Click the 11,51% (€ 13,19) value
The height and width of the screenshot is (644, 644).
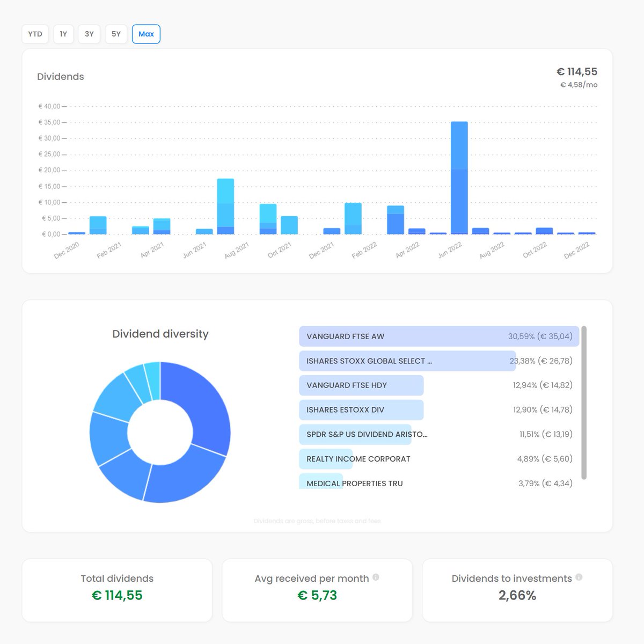pos(546,434)
